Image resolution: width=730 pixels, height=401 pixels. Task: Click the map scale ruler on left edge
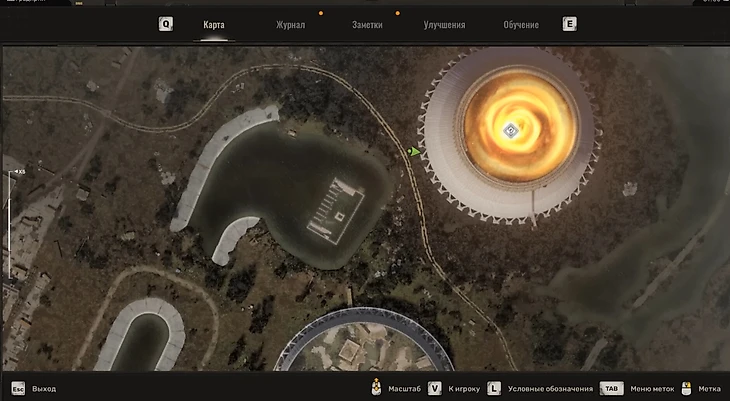click(x=11, y=220)
